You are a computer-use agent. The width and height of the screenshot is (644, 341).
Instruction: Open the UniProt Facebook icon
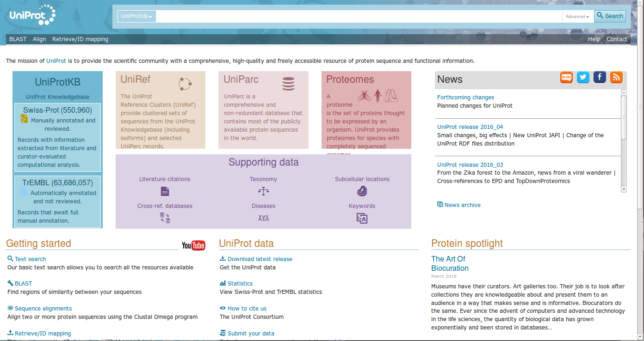click(600, 78)
